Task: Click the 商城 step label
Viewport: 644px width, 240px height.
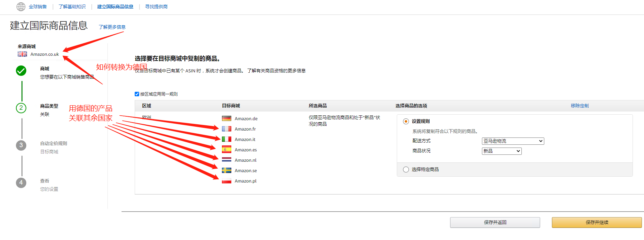Action: click(x=45, y=69)
